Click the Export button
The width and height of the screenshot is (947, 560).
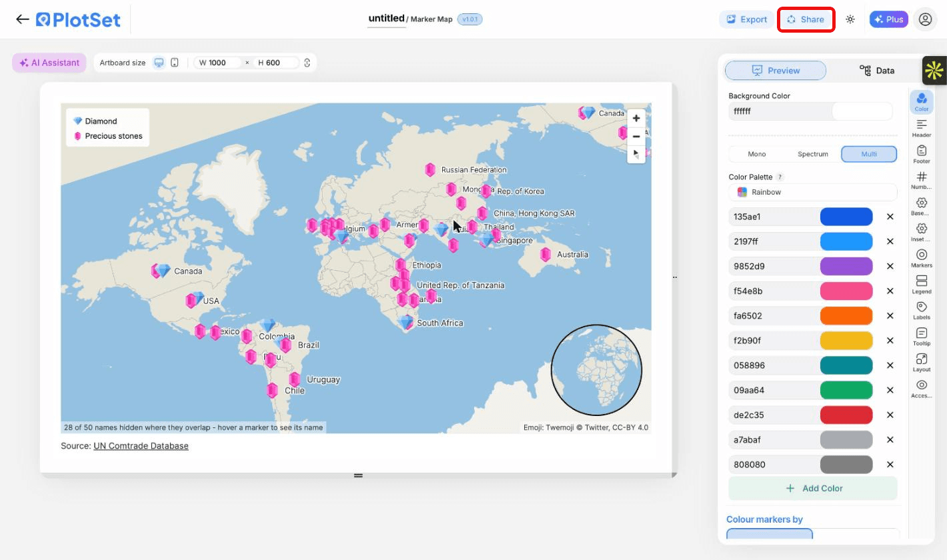tap(747, 19)
